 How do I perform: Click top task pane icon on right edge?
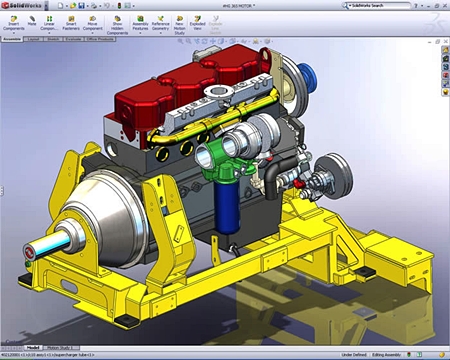pyautogui.click(x=446, y=50)
